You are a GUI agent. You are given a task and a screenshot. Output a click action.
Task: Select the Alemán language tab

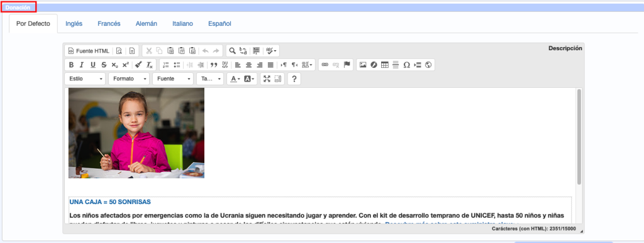[x=146, y=24]
